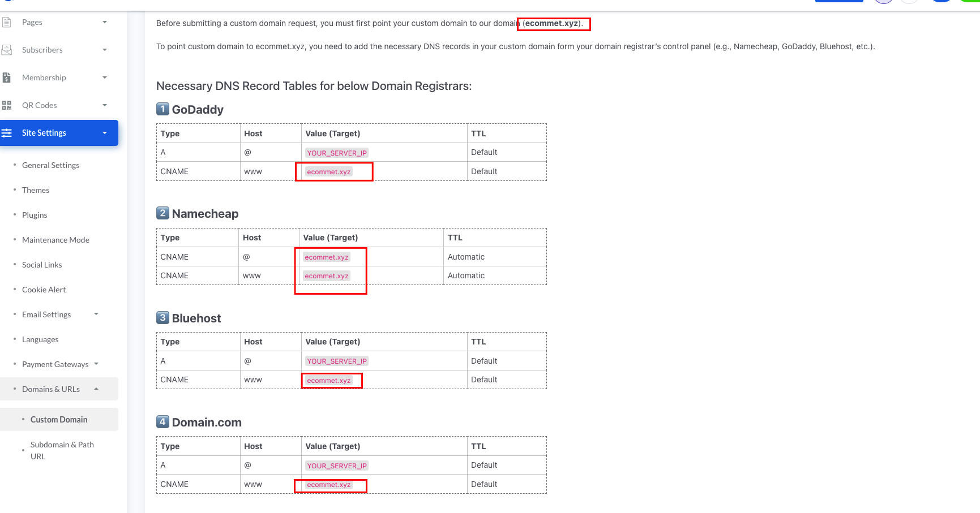Open Cookie Alert settings
This screenshot has height=513, width=980.
point(44,290)
